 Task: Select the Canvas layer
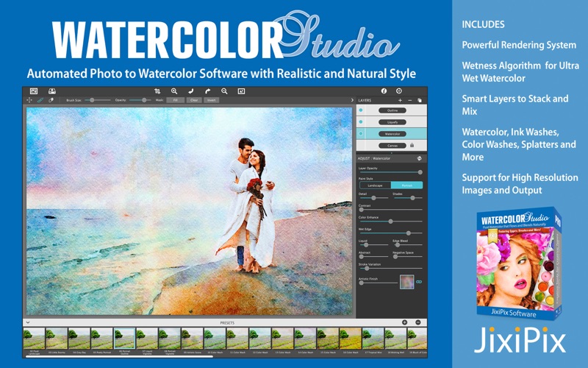click(392, 146)
